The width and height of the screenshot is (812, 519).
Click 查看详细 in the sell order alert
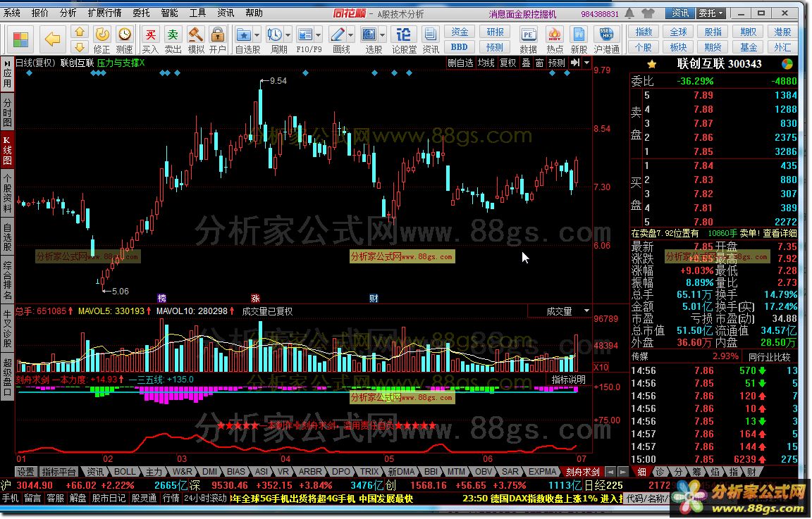coord(780,233)
